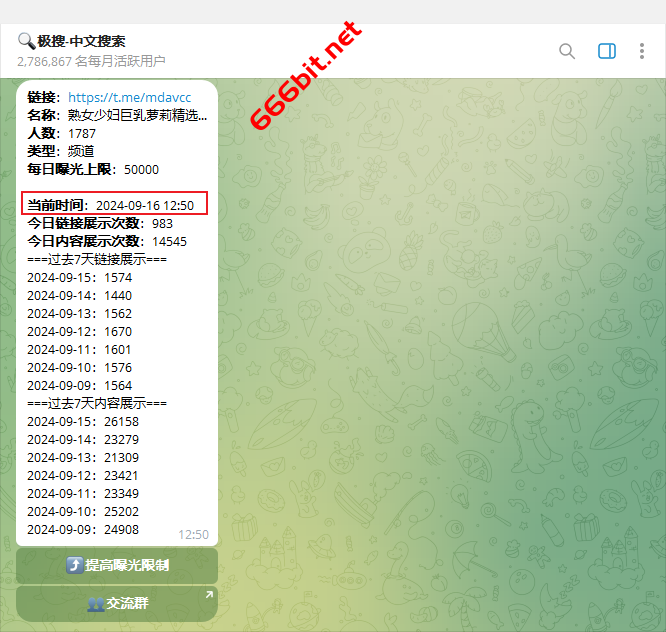Click the 2,786,867 monthly active users subtitle
The height and width of the screenshot is (632, 666).
point(91,62)
